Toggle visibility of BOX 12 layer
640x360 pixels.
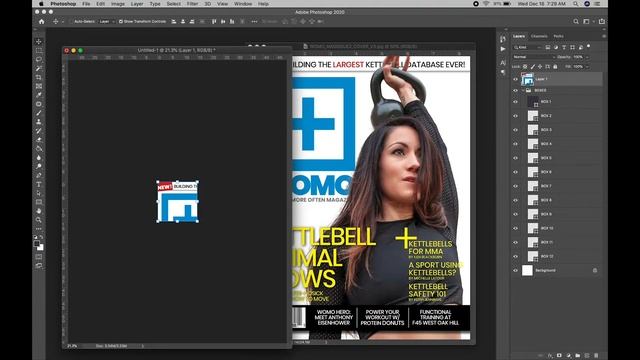pos(515,256)
